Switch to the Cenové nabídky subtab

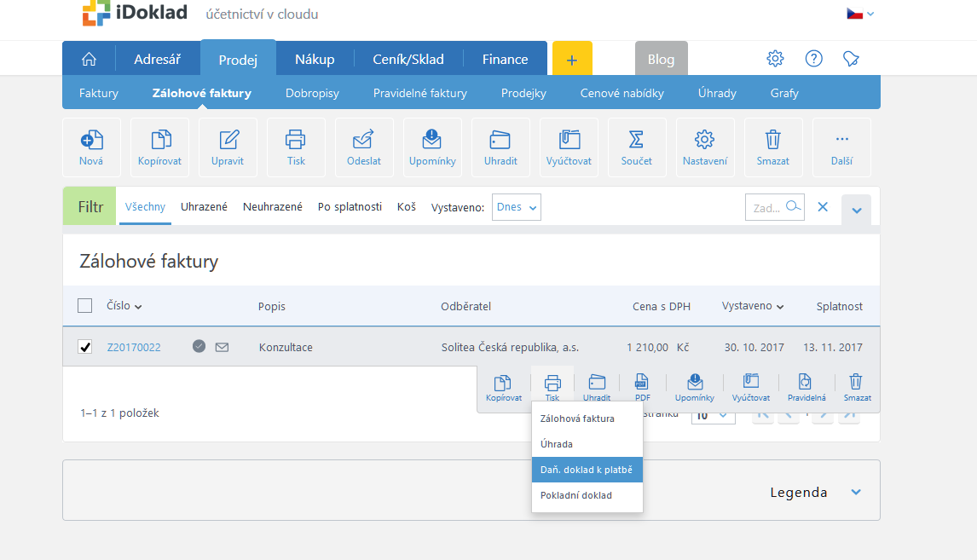[x=621, y=93]
